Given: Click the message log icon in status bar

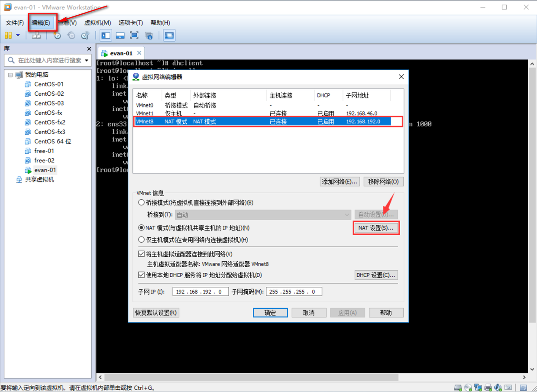Looking at the screenshot, I should 523,388.
